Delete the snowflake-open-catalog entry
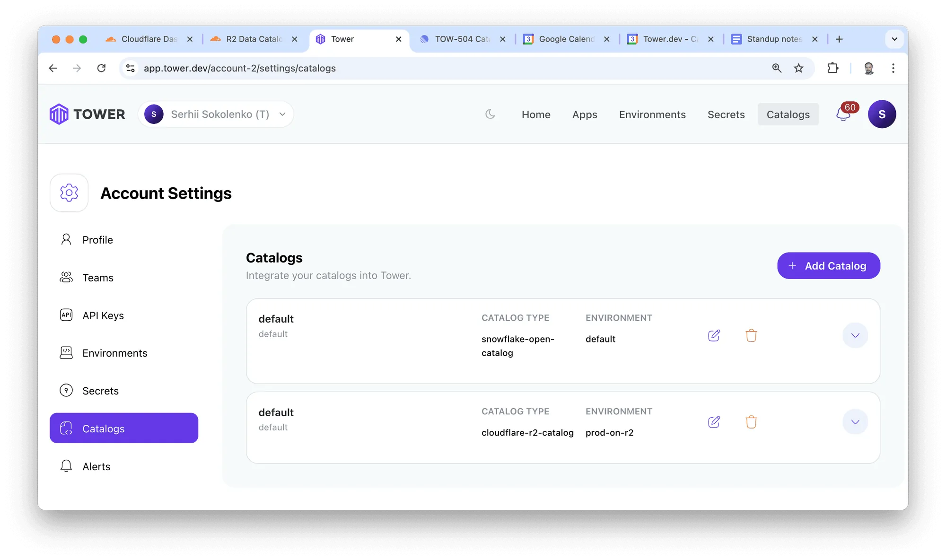The image size is (946, 560). [x=751, y=335]
